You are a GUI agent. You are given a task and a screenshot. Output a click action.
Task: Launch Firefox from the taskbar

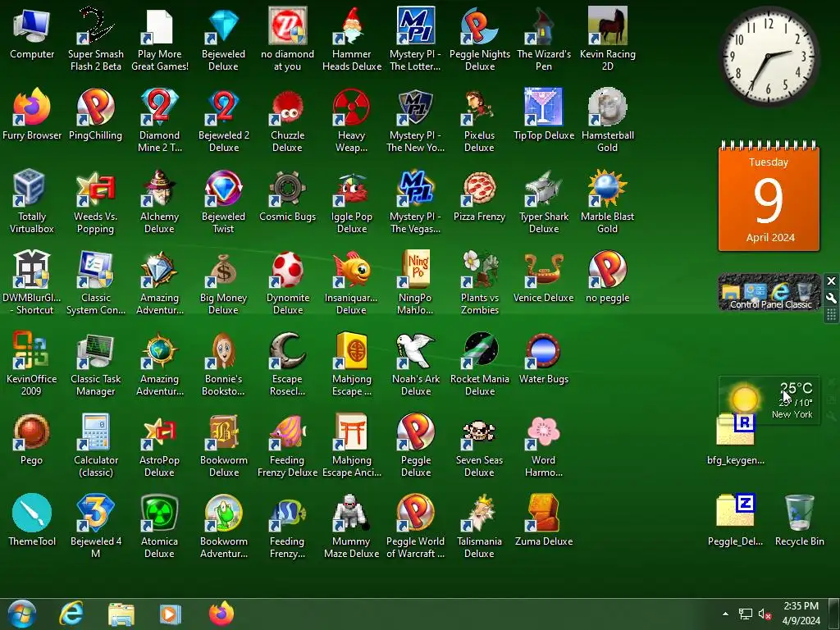(x=221, y=614)
